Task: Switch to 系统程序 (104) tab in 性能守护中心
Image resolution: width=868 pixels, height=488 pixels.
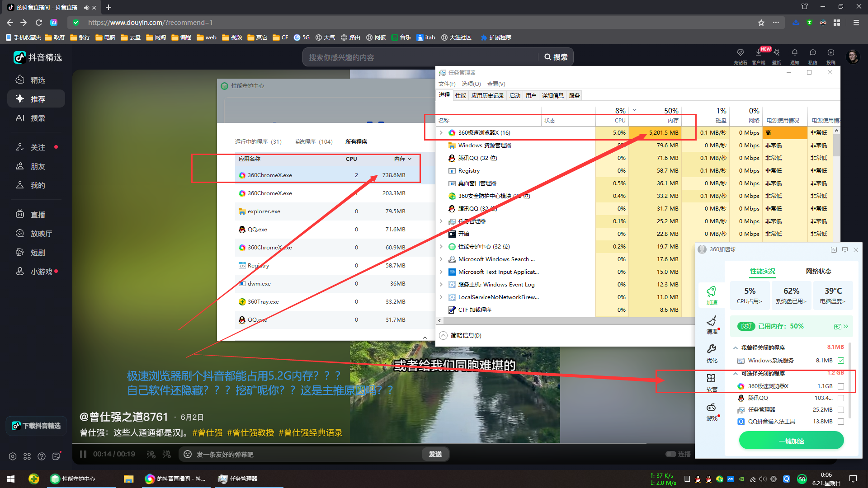Action: [x=314, y=142]
